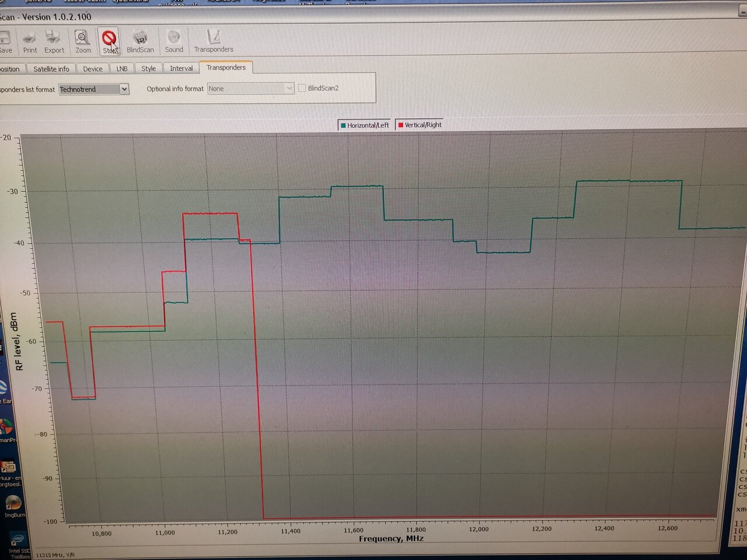This screenshot has width=747, height=560.
Task: Click the Export toolbar icon
Action: (54, 42)
